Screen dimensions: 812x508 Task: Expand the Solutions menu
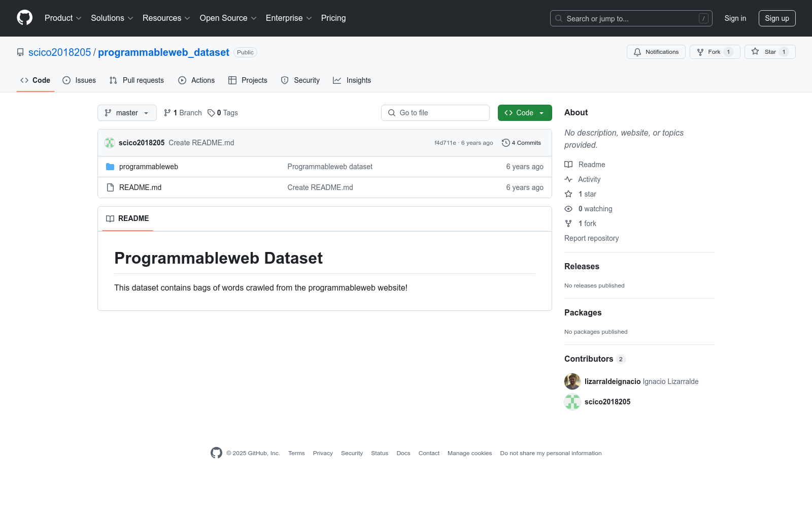coord(112,18)
